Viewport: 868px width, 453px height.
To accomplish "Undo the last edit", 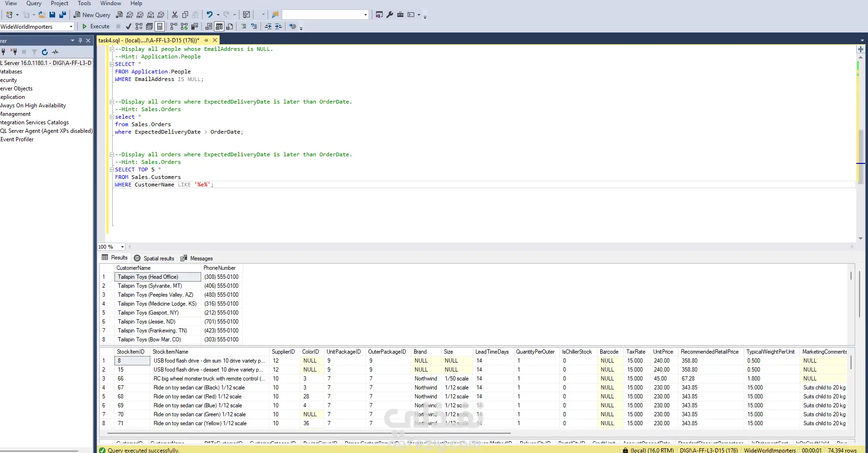I will (210, 15).
